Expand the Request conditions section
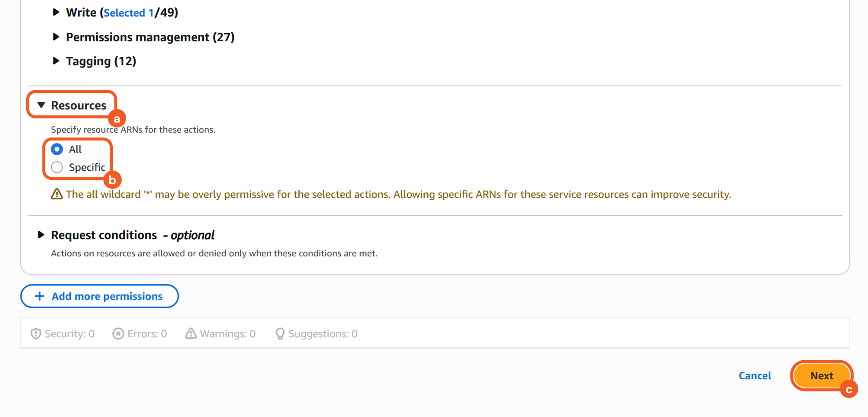Viewport: 868px width, 417px height. (x=41, y=235)
